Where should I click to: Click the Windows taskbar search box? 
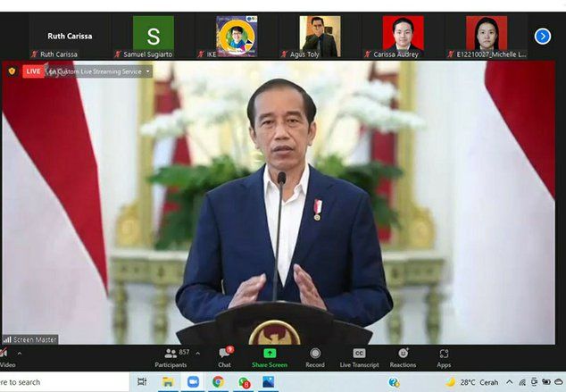[x=54, y=382]
